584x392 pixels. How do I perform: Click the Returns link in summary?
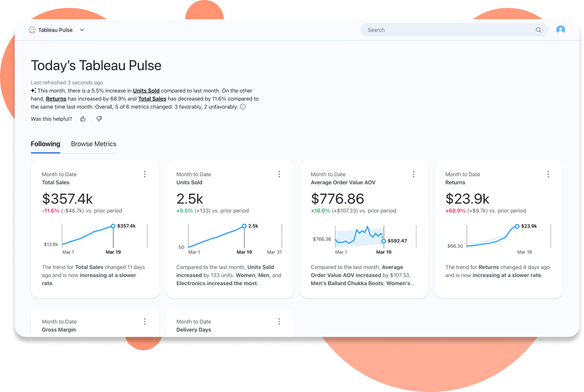click(56, 99)
